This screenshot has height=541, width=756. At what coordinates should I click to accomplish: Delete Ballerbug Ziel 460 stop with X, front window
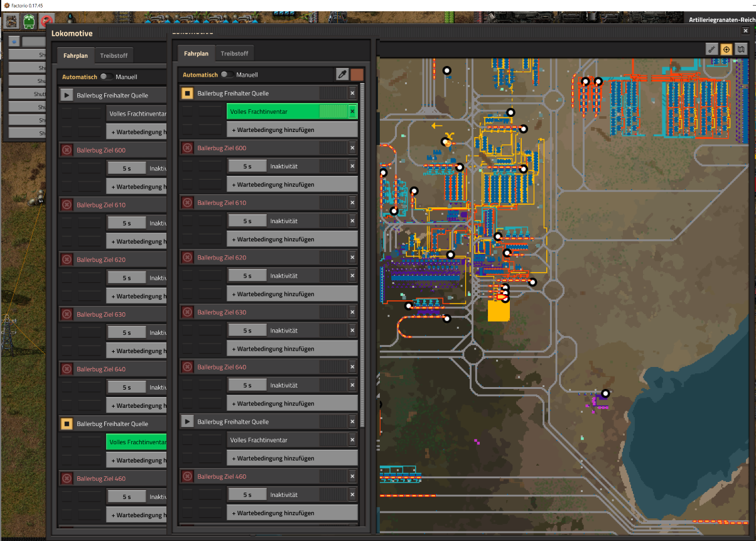click(x=352, y=476)
